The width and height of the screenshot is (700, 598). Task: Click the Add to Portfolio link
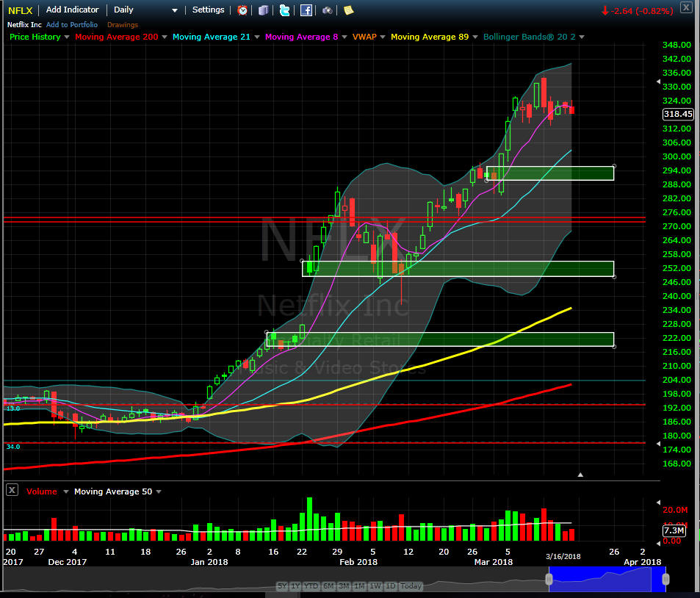(72, 25)
